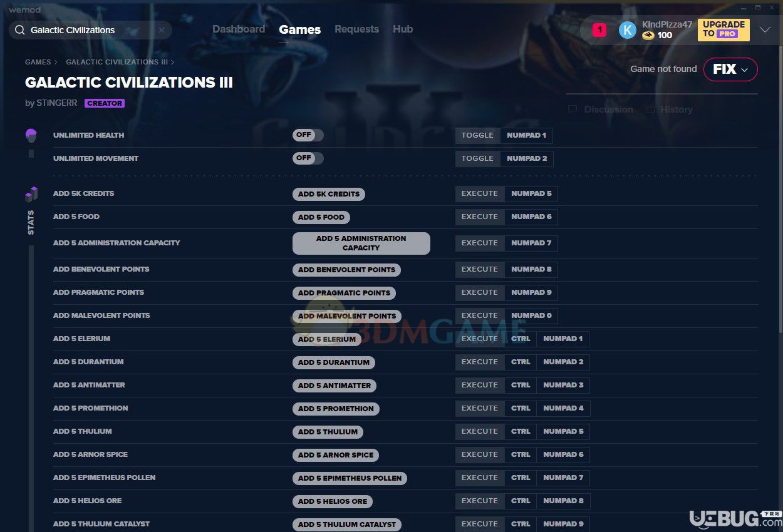
Task: Open the History tab
Action: pos(677,110)
